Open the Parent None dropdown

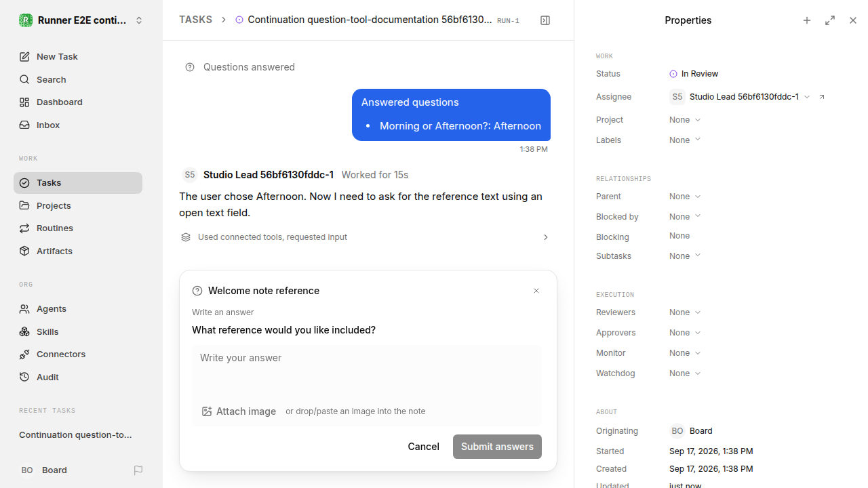(x=685, y=197)
